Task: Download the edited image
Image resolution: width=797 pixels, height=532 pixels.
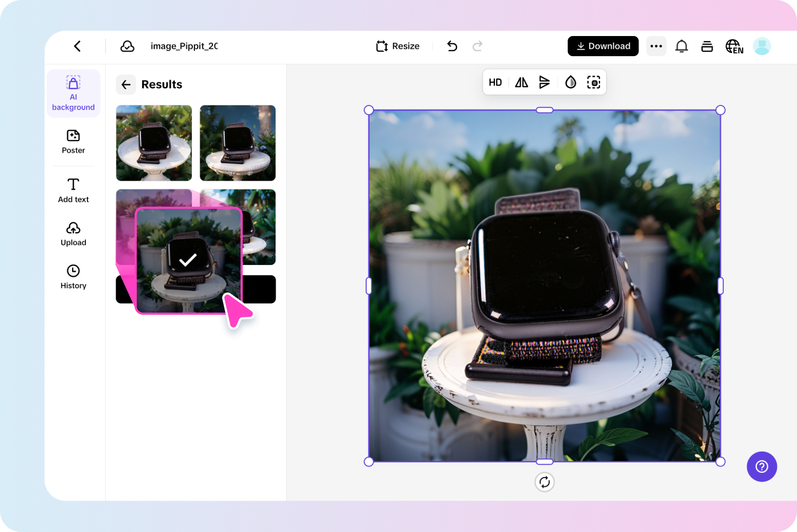Action: pos(603,46)
